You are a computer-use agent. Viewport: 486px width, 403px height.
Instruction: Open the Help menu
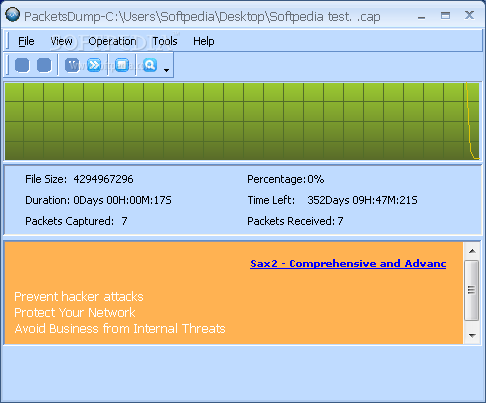pyautogui.click(x=204, y=41)
